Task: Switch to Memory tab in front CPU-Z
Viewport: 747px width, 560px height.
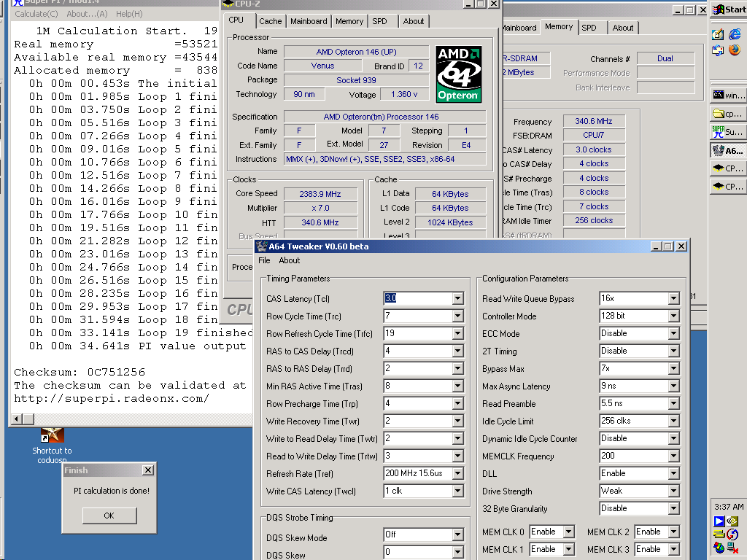Action: tap(349, 21)
